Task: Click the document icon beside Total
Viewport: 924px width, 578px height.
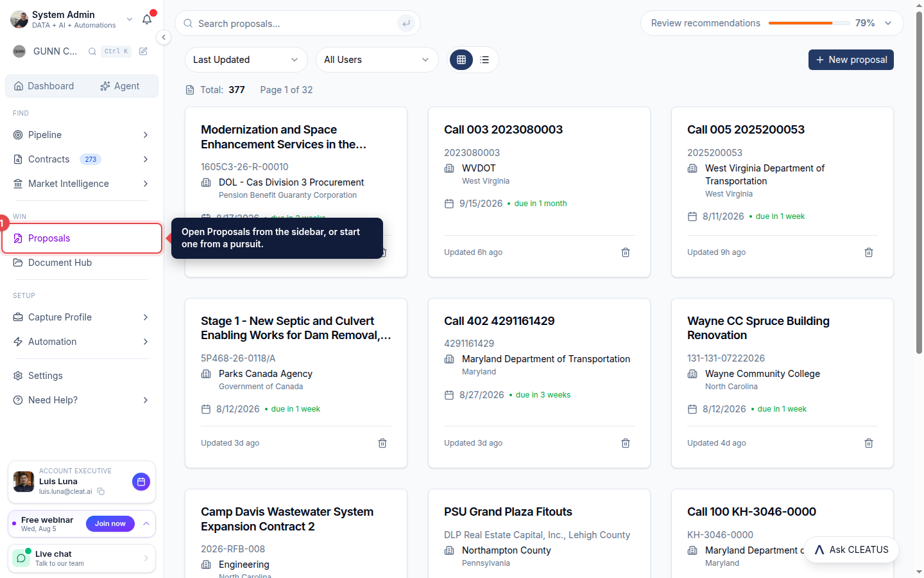Action: (190, 90)
